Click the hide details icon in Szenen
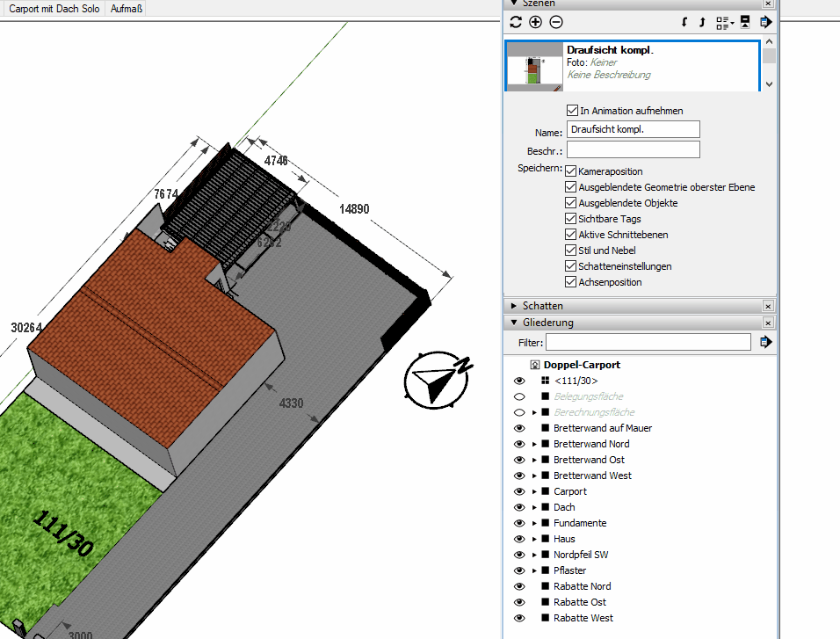The height and width of the screenshot is (639, 840). coord(745,22)
